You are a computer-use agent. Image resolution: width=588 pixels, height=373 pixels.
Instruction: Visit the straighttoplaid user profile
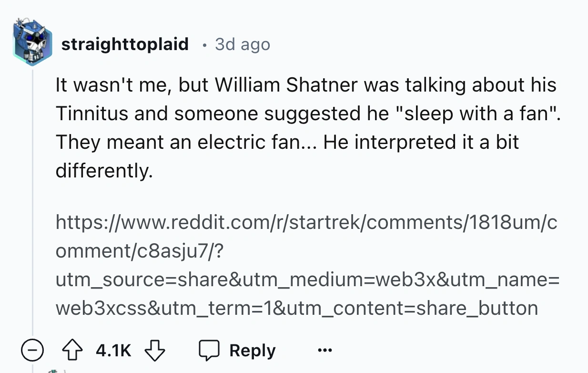(x=125, y=44)
